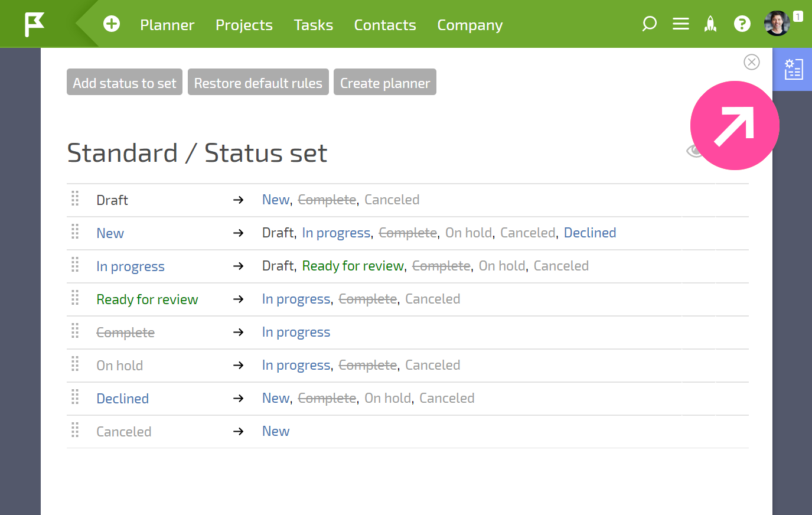Select the New status name in the first column
This screenshot has height=515, width=812.
(110, 233)
